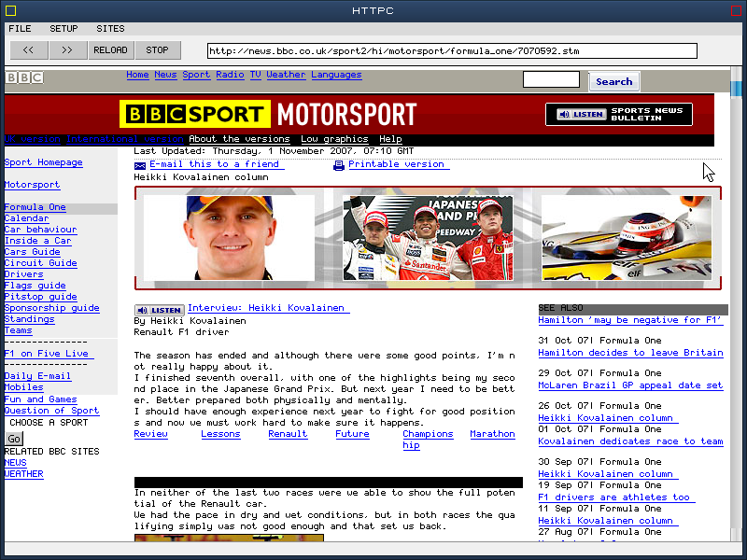Viewport: 747px width, 560px height.
Task: Stop loading with the STOP button
Action: (157, 50)
